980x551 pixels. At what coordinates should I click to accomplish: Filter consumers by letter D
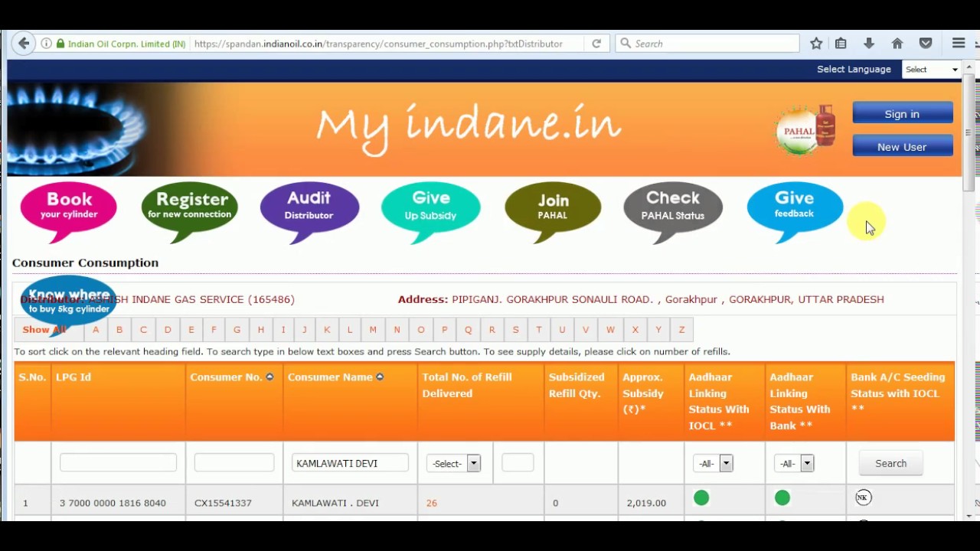(168, 330)
